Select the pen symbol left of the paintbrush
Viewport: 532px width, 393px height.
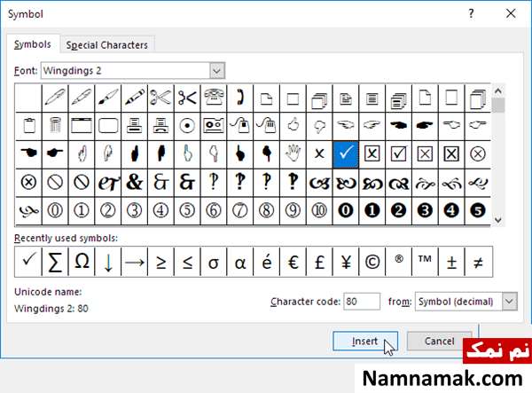(82, 98)
